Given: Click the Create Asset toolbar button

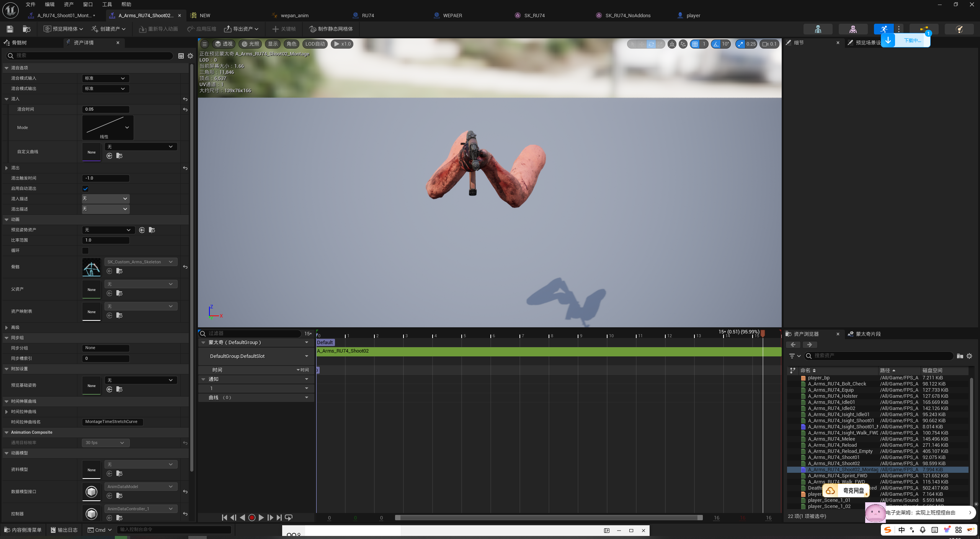Looking at the screenshot, I should click(109, 29).
